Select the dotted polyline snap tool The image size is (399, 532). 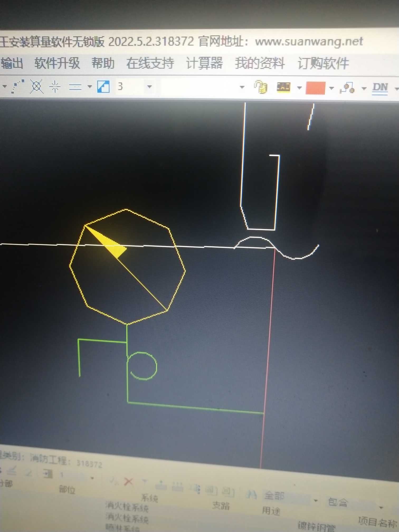click(x=18, y=86)
